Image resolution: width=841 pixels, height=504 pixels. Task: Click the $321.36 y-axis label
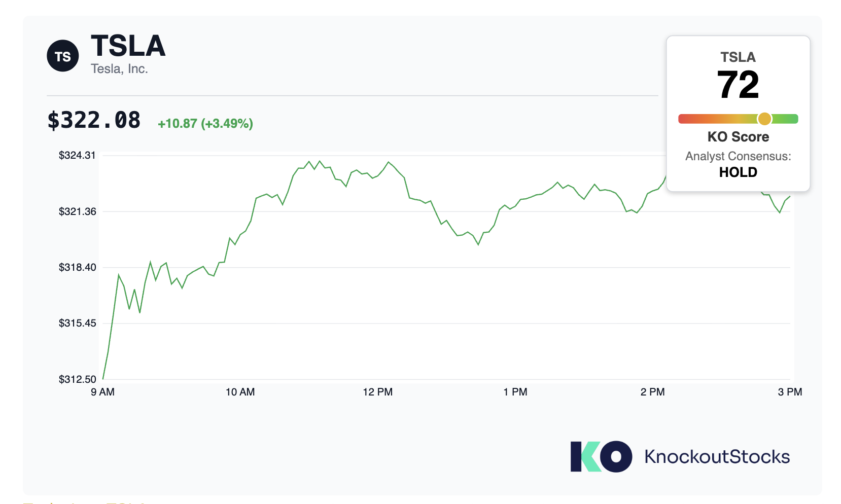click(x=77, y=211)
